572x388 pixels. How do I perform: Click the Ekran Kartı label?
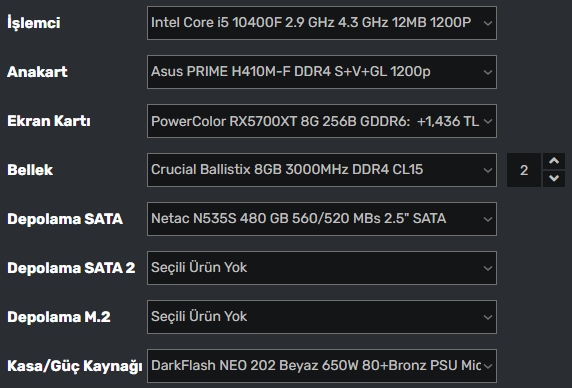click(49, 121)
